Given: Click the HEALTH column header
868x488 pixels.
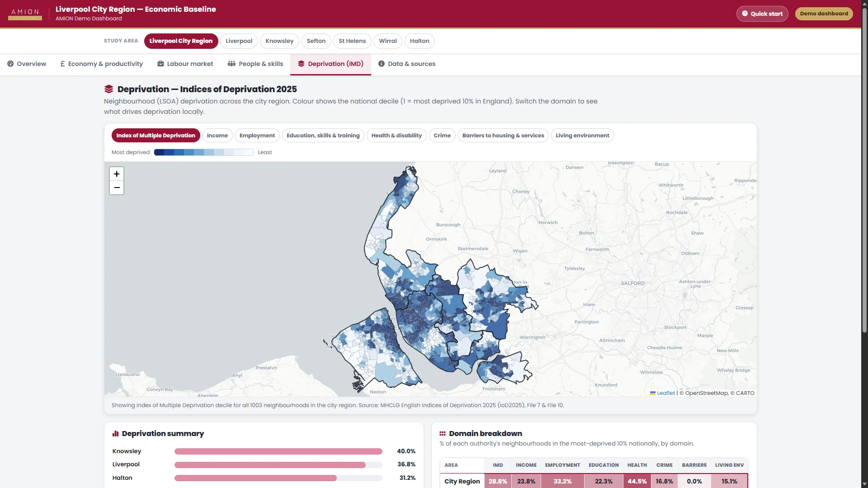Looking at the screenshot, I should [x=637, y=465].
